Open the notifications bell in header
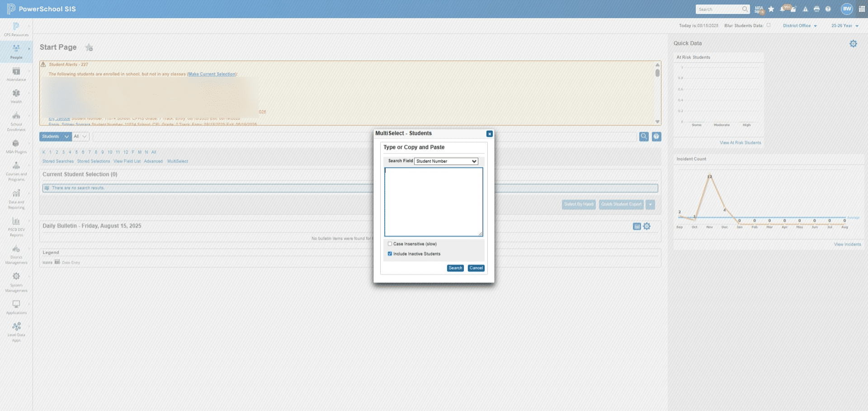Viewport: 868px width, 411px height. [x=783, y=9]
